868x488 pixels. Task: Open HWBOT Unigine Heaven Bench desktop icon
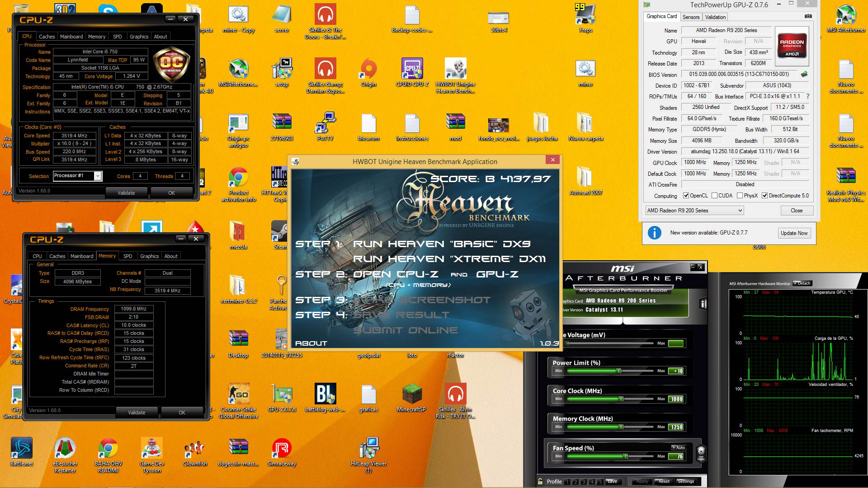456,76
